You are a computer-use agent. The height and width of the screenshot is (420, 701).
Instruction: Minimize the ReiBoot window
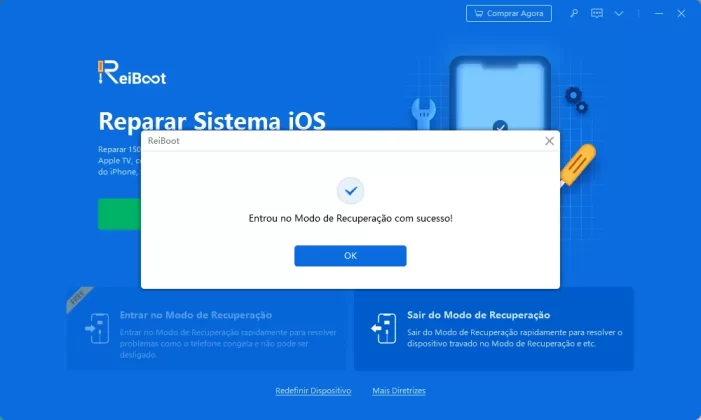(659, 13)
